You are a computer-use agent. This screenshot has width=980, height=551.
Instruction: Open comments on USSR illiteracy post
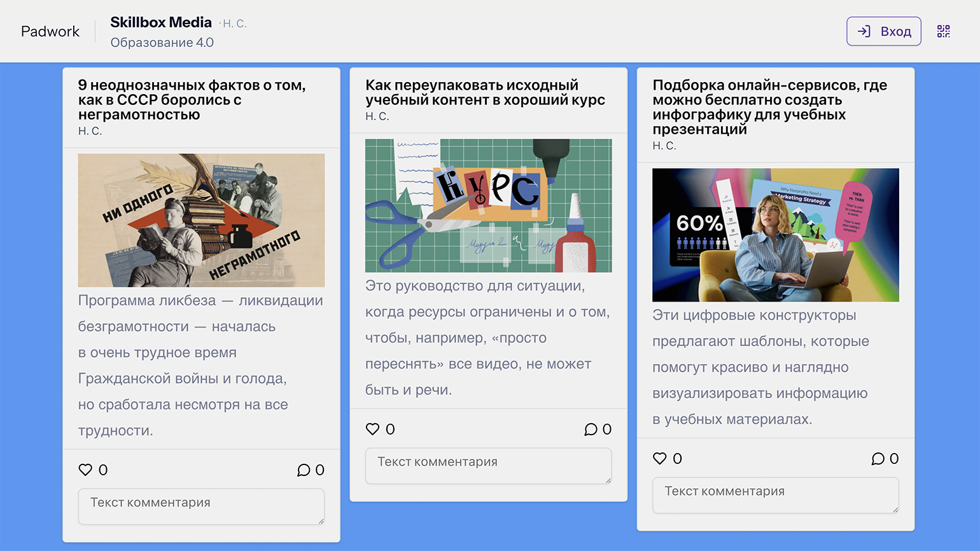(x=304, y=470)
